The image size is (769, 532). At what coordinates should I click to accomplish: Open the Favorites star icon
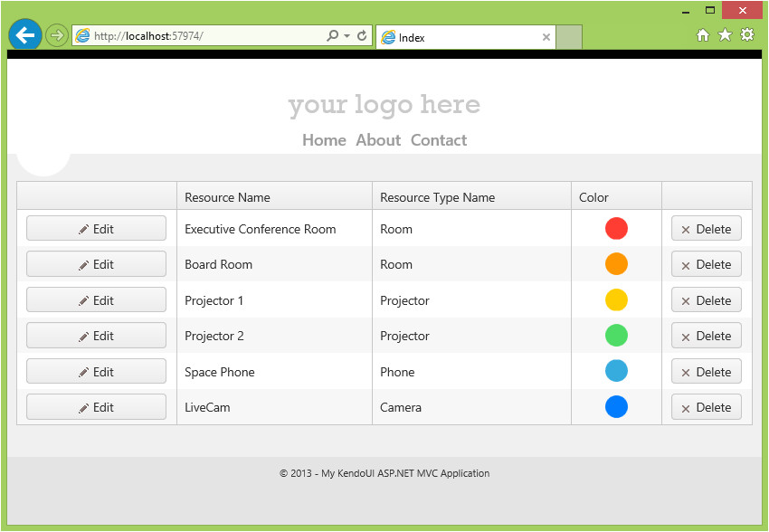[724, 34]
